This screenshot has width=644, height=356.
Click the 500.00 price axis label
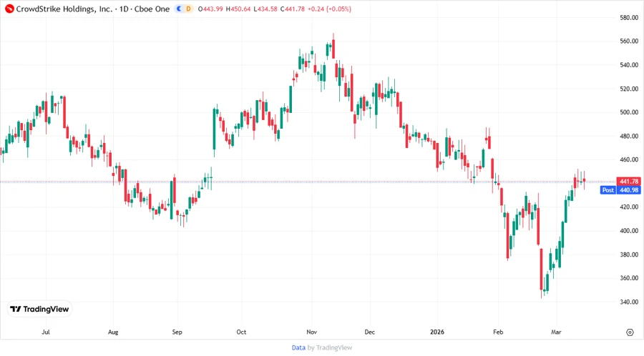click(629, 112)
